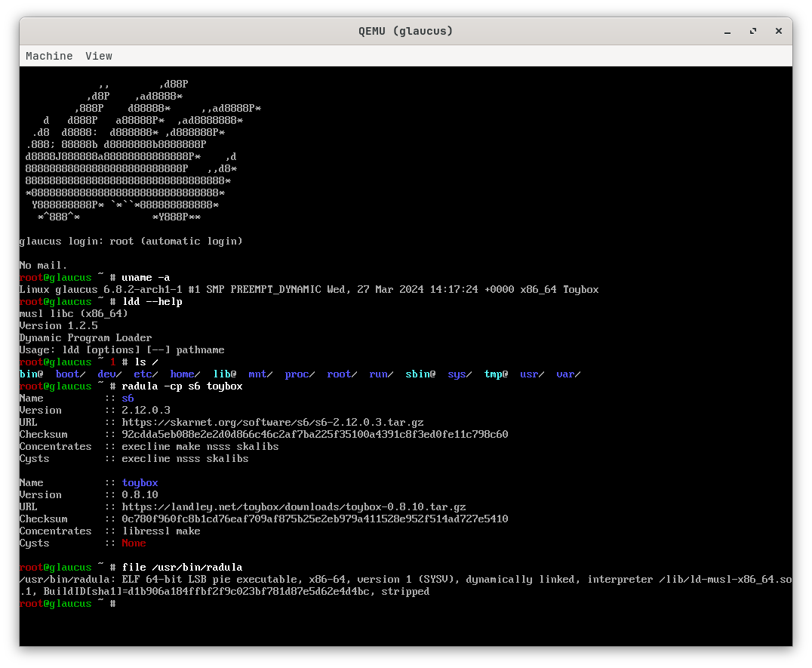Click the 'tmp@' directory entry
Viewport: 812px width, 668px height.
tap(496, 374)
